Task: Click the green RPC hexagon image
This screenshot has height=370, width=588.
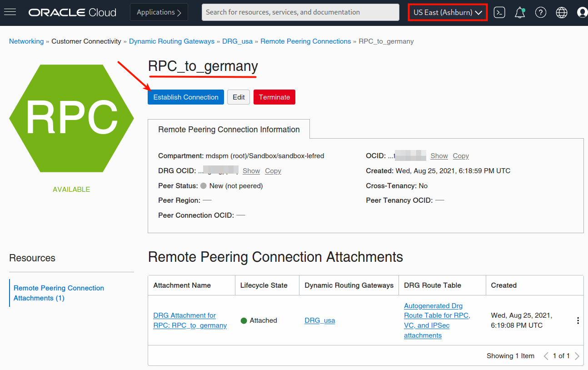Action: click(x=71, y=118)
